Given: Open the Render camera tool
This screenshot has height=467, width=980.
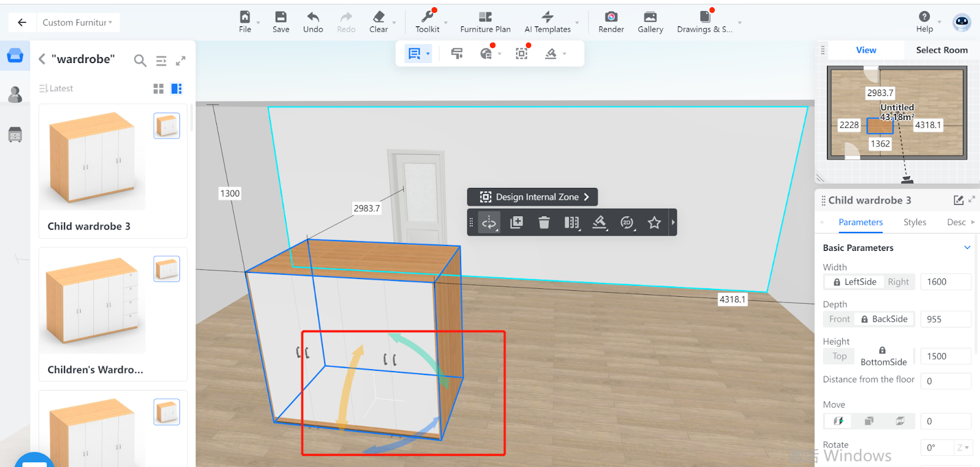Looking at the screenshot, I should (611, 21).
